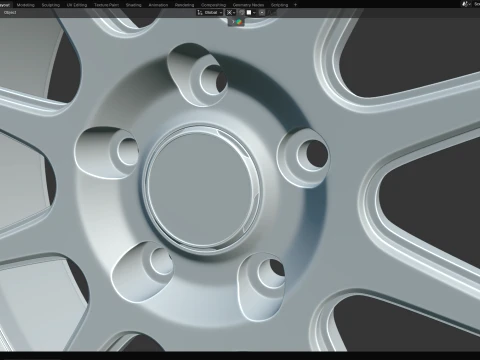Switch to the Sculpting workspace tab

tap(51, 5)
